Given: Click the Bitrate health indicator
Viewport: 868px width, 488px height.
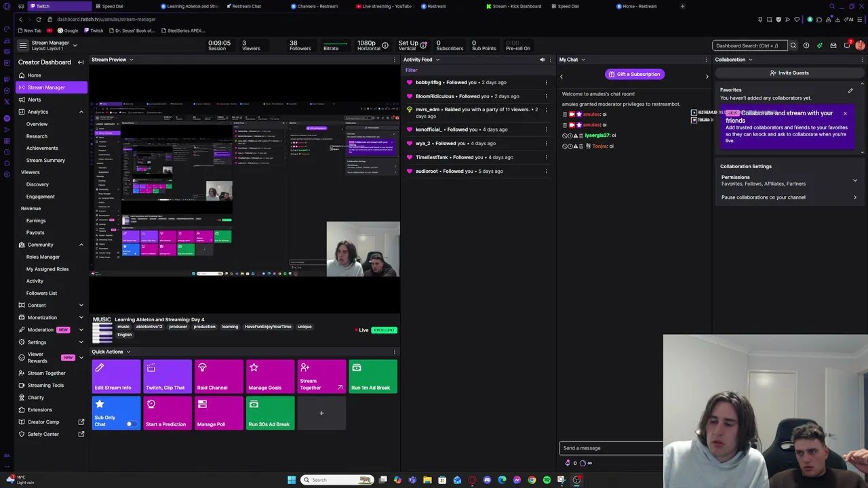Looking at the screenshot, I should click(x=334, y=45).
